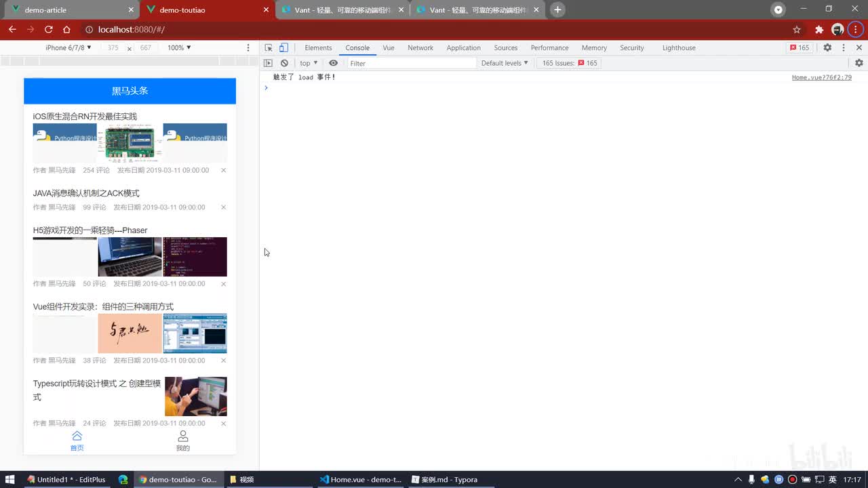This screenshot has width=868, height=488.
Task: Open the Default levels dropdown
Action: pos(505,63)
